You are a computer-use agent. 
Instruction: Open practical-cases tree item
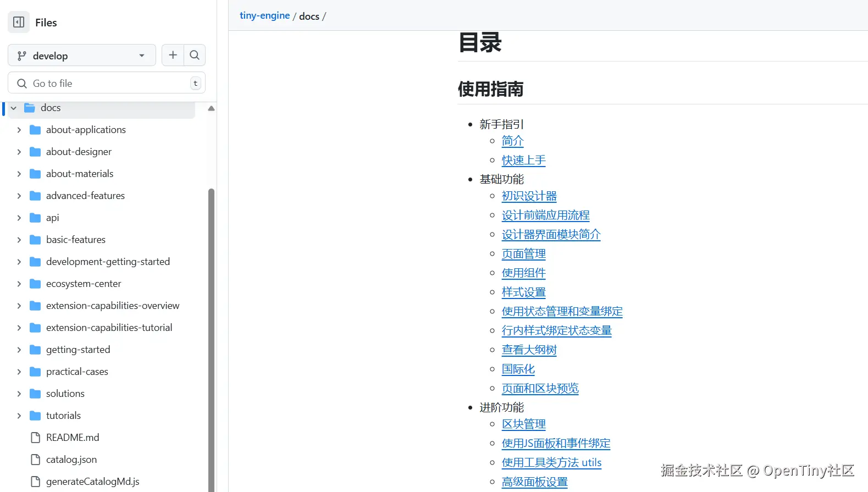click(77, 372)
